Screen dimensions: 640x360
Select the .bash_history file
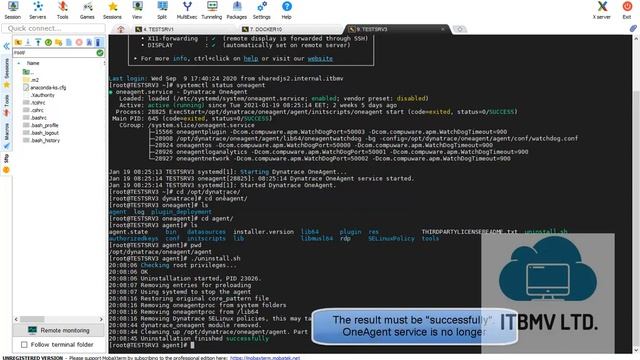(41, 140)
